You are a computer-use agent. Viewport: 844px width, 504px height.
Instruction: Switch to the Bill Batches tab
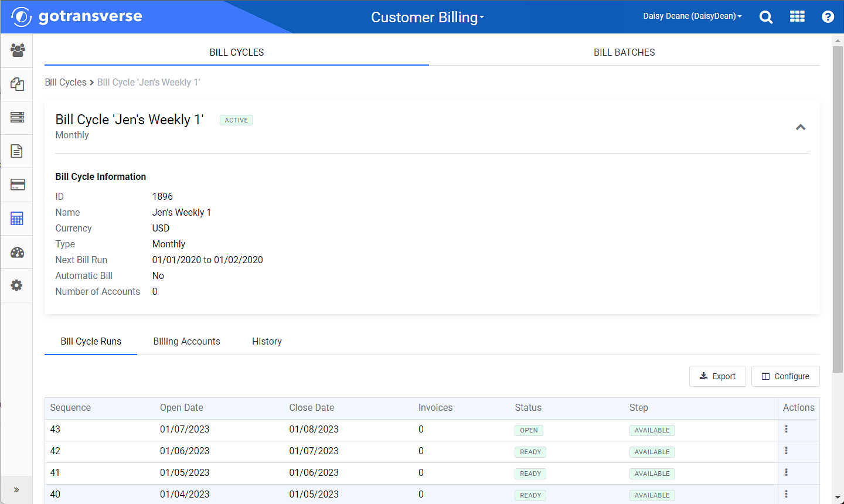(624, 52)
